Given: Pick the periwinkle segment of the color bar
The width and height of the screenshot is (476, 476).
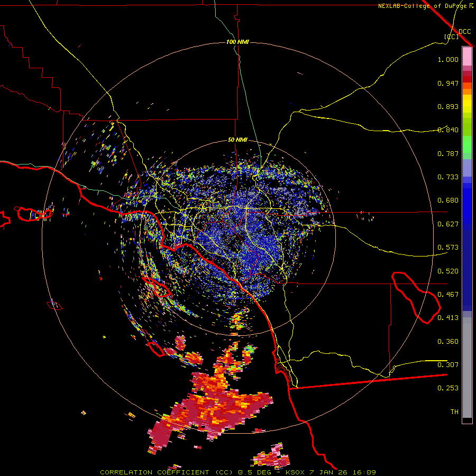Looking at the screenshot, I should 467,168.
